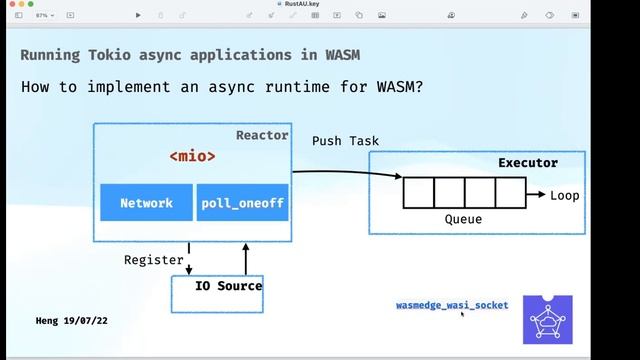Select the blue "poll_oneoff" box
The height and width of the screenshot is (360, 640).
242,202
